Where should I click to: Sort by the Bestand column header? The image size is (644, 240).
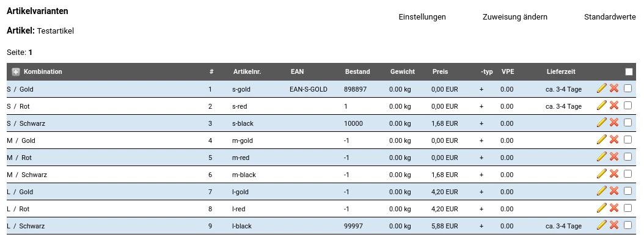pos(357,71)
